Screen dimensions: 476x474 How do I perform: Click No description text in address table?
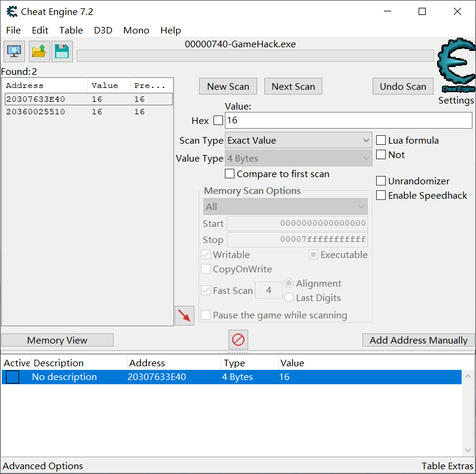pyautogui.click(x=65, y=377)
